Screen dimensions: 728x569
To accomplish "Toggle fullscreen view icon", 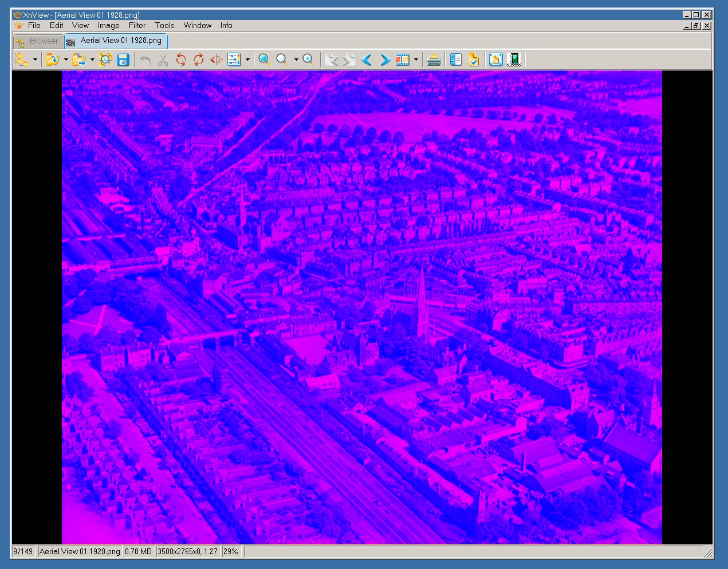I will click(x=496, y=60).
